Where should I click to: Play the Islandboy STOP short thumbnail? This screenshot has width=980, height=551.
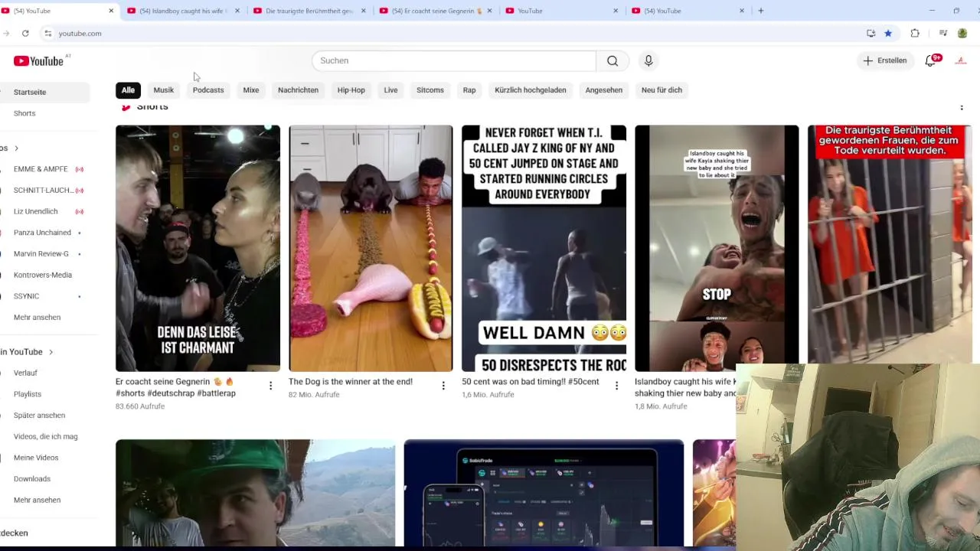pos(717,249)
